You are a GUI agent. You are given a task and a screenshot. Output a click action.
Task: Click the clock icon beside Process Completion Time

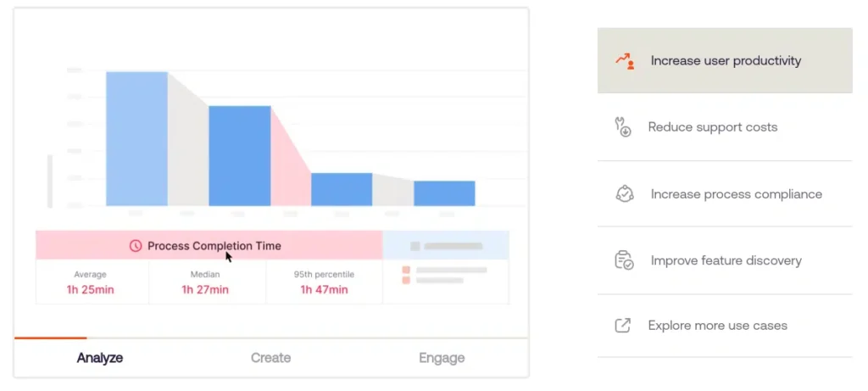(x=136, y=246)
